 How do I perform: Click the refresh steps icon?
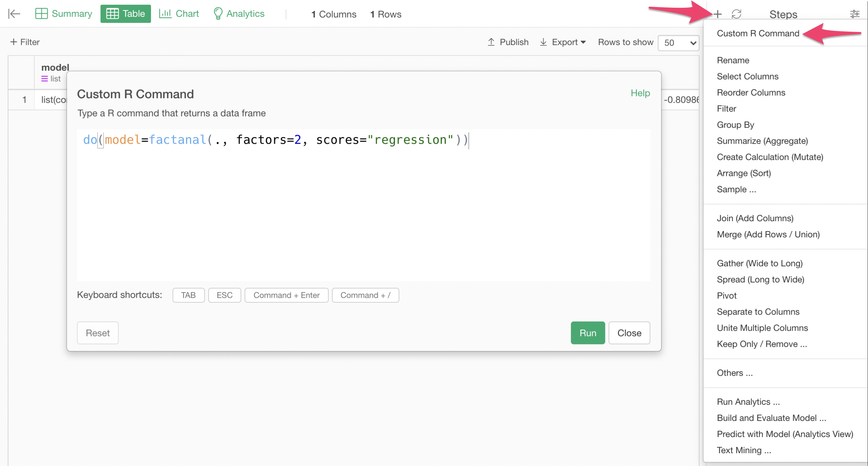coord(736,14)
